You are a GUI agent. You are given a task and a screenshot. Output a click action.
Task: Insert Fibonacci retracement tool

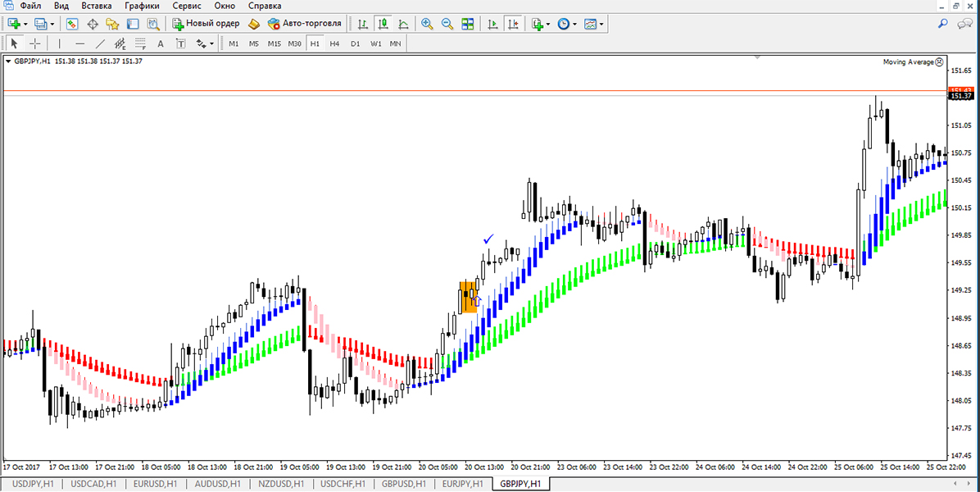(x=140, y=43)
